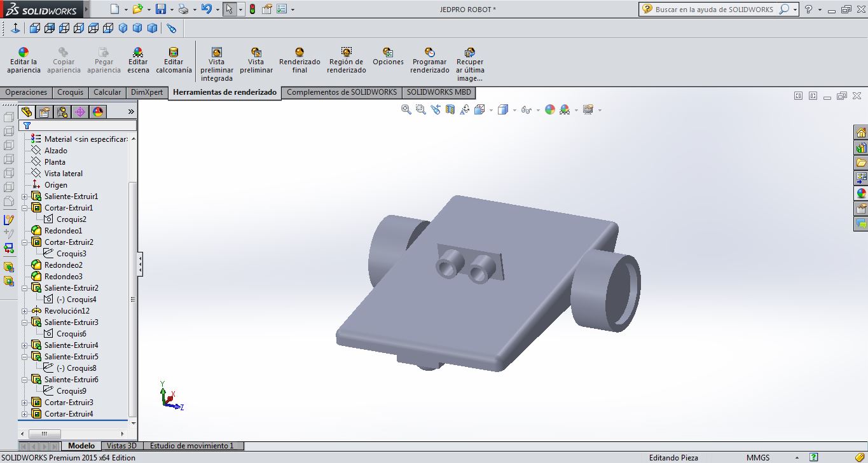Click Editar escena
The height and width of the screenshot is (463, 868).
click(138, 61)
